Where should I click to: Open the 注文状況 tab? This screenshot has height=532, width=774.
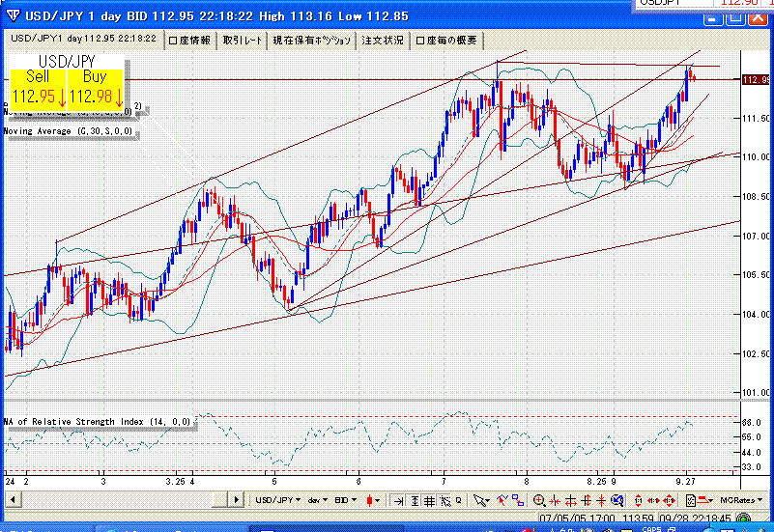click(382, 40)
